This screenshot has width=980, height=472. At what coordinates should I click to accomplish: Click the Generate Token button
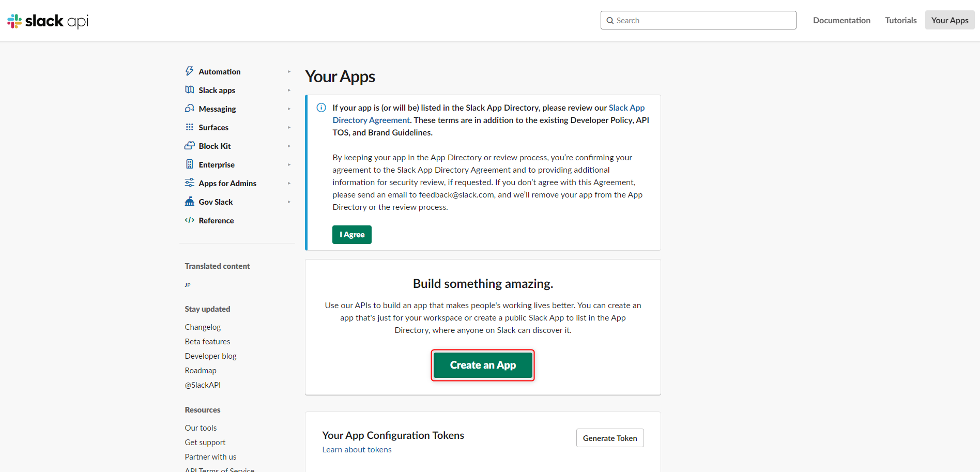tap(610, 438)
